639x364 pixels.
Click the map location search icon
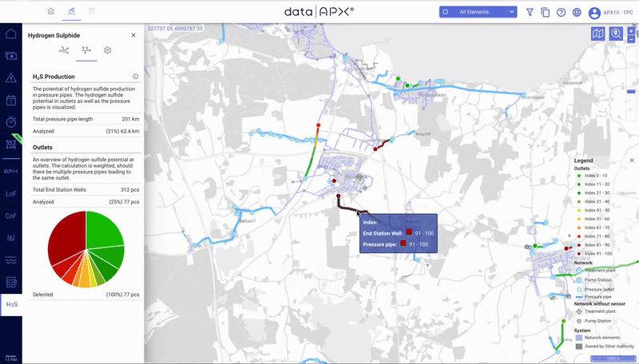point(616,34)
